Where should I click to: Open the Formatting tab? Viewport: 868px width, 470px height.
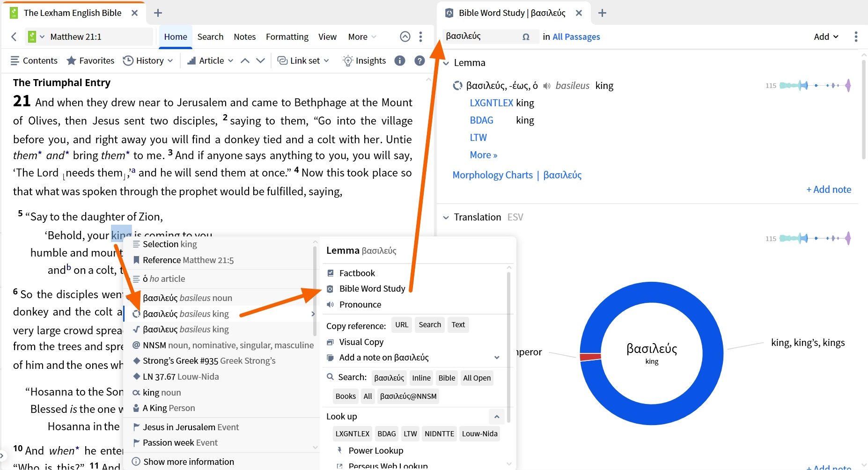287,37
